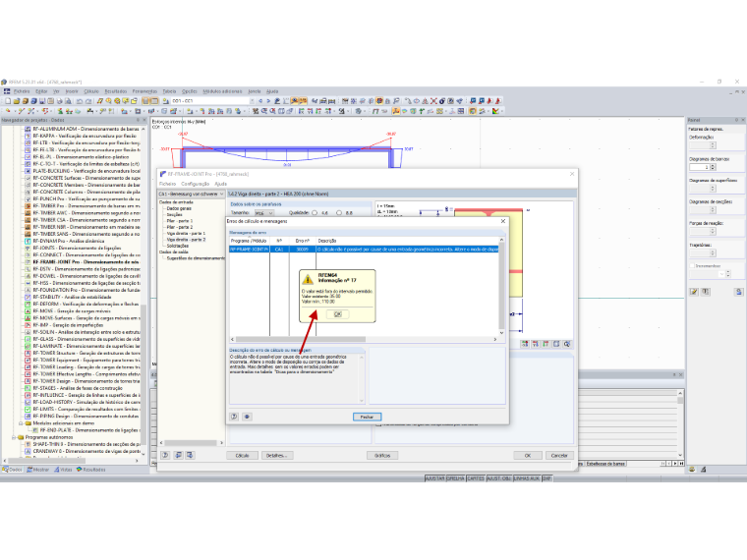The image size is (747, 560).
Task: Click Save disk icon in main toolbar
Action: tap(42, 101)
